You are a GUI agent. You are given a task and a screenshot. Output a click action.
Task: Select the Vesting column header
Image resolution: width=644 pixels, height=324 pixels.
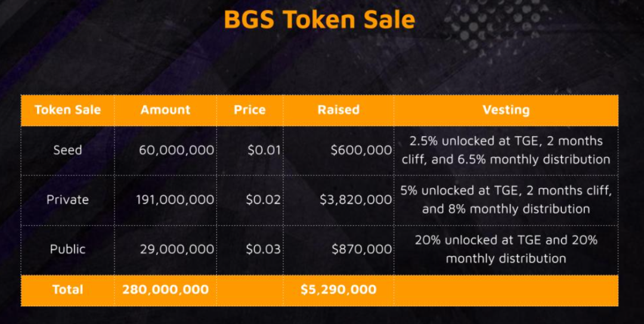click(x=506, y=110)
